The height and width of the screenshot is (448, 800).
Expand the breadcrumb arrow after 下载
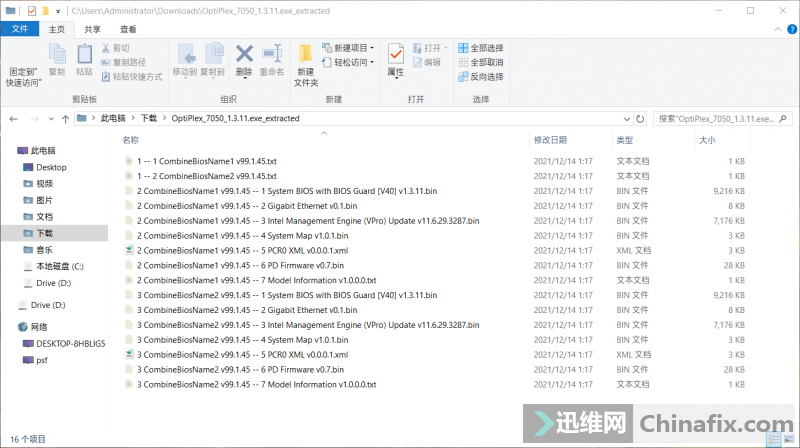coord(164,118)
